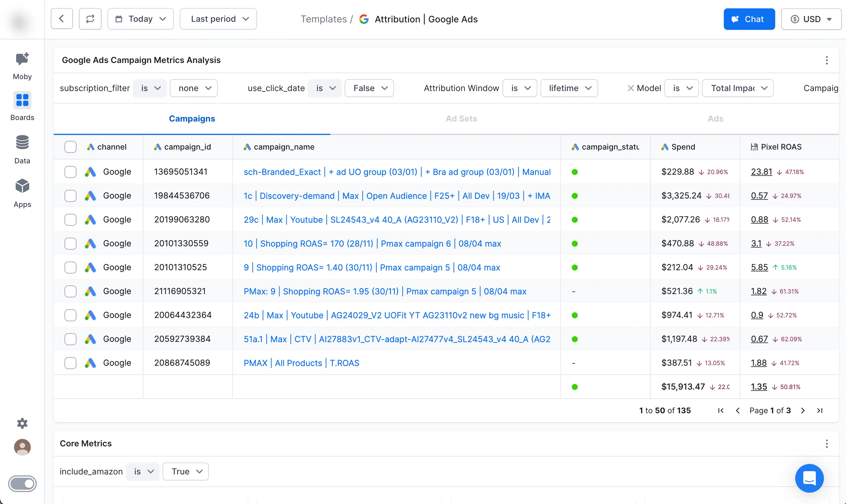Open the Data section icon
The height and width of the screenshot is (504, 846).
pos(22,143)
